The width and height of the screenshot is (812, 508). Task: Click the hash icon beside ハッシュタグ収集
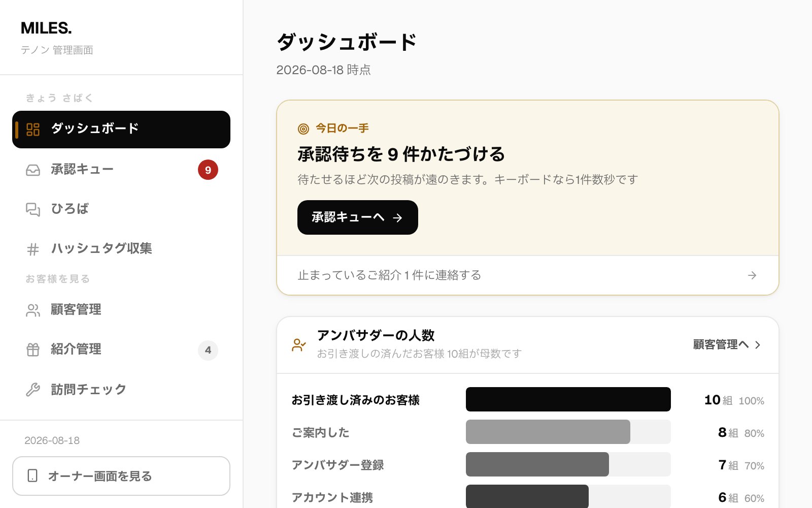click(x=33, y=249)
